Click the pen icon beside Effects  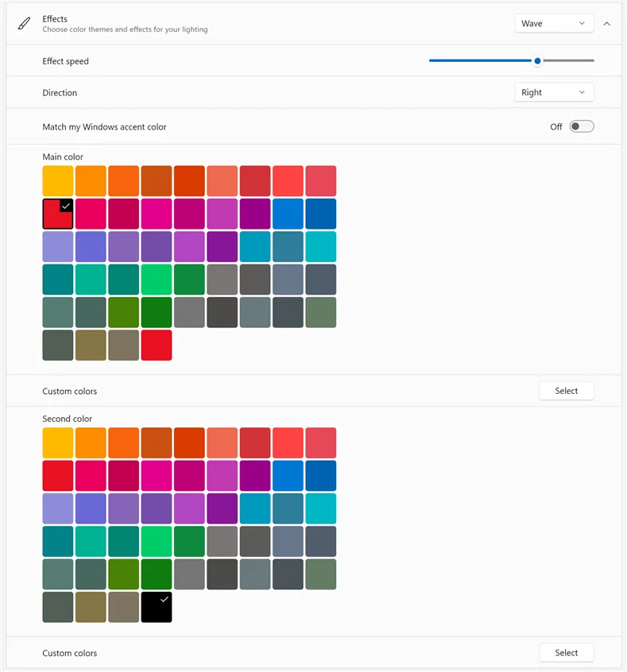pyautogui.click(x=24, y=24)
